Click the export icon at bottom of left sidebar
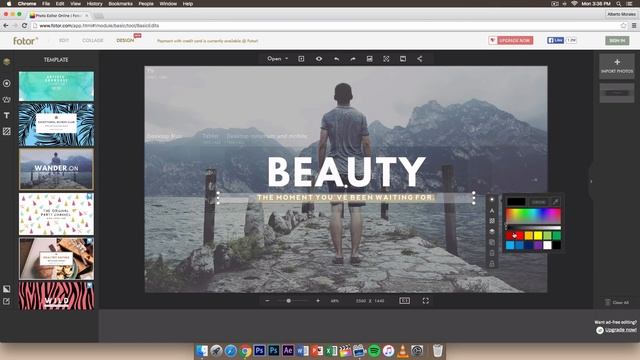Image resolution: width=640 pixels, height=360 pixels. (7, 301)
